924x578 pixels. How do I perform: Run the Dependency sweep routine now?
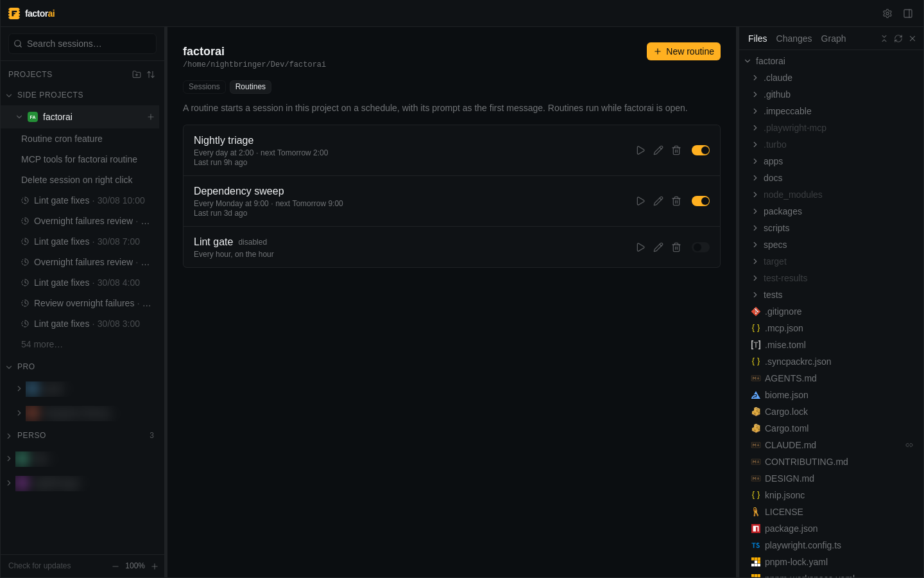(x=640, y=201)
